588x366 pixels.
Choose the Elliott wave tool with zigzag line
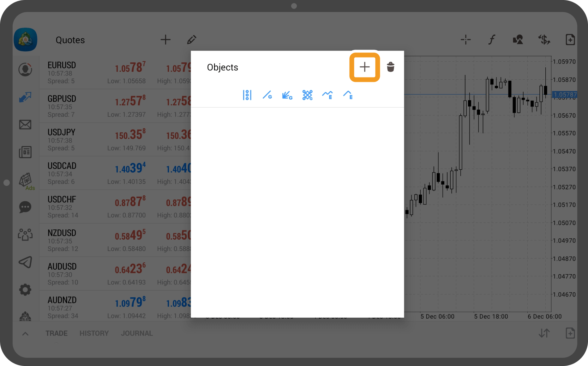tap(327, 95)
